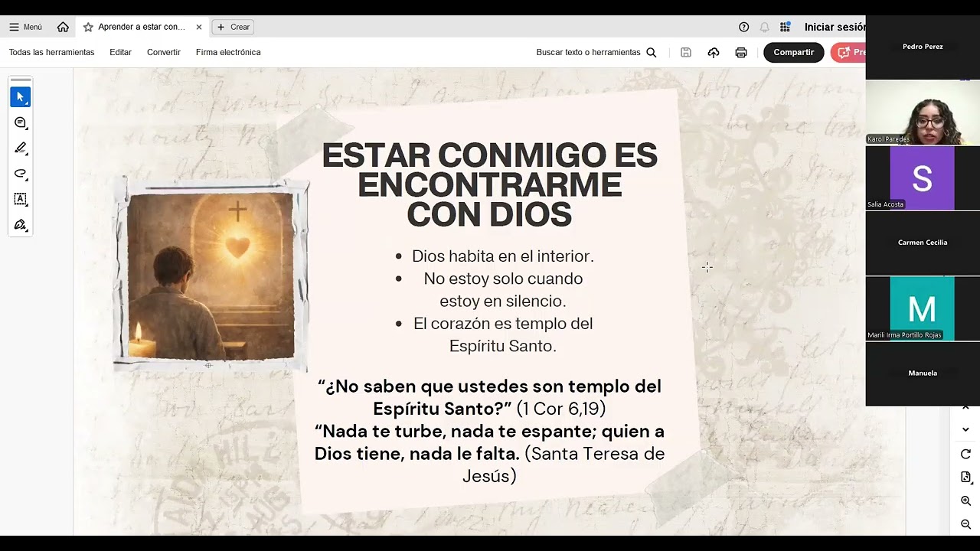Click the bullet Dios habita en el interior
Image resolution: width=980 pixels, height=551 pixels.
[502, 256]
